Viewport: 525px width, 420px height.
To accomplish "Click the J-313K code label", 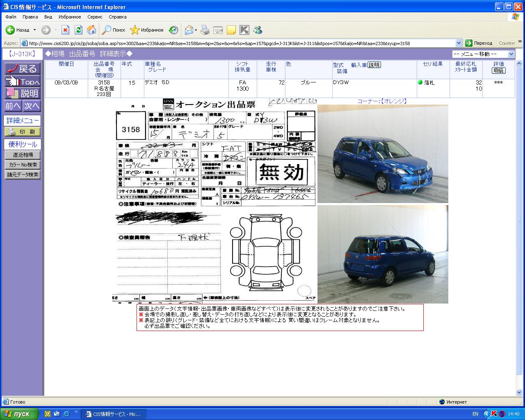I will point(22,54).
